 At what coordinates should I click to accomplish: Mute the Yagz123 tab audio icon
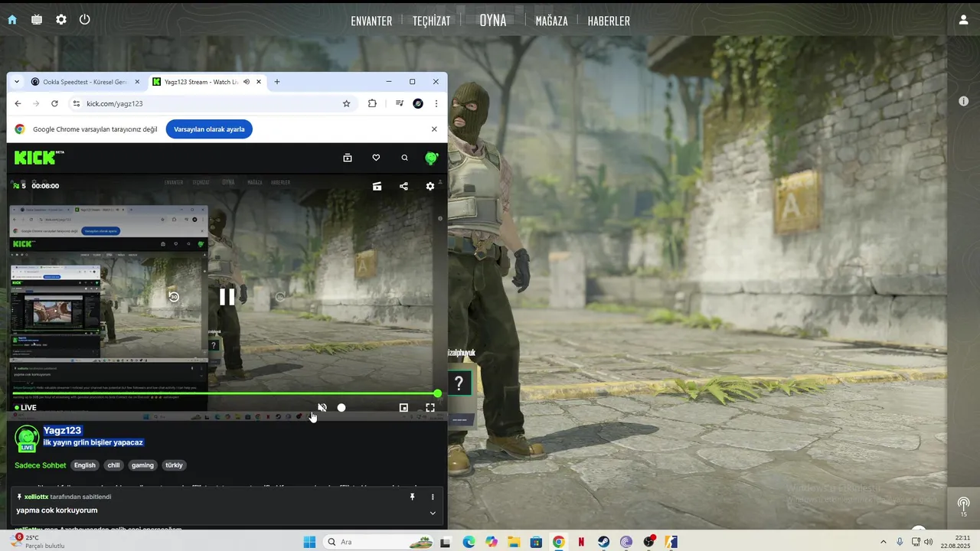coord(247,82)
